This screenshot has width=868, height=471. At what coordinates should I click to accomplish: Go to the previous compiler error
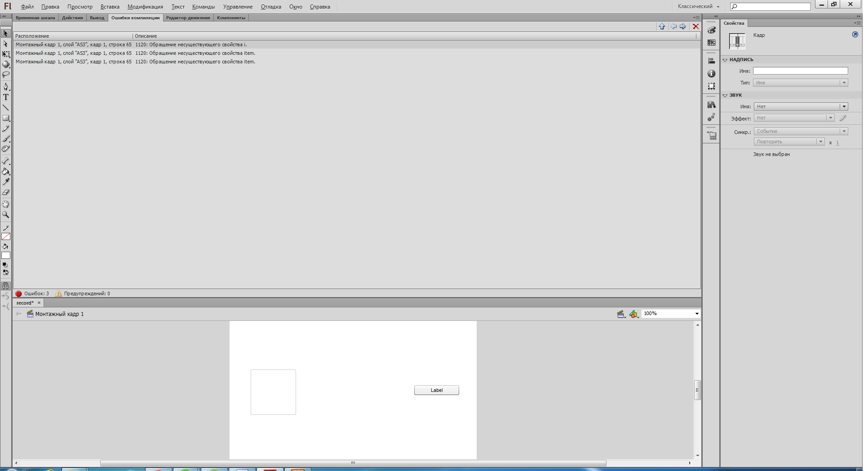coord(673,27)
